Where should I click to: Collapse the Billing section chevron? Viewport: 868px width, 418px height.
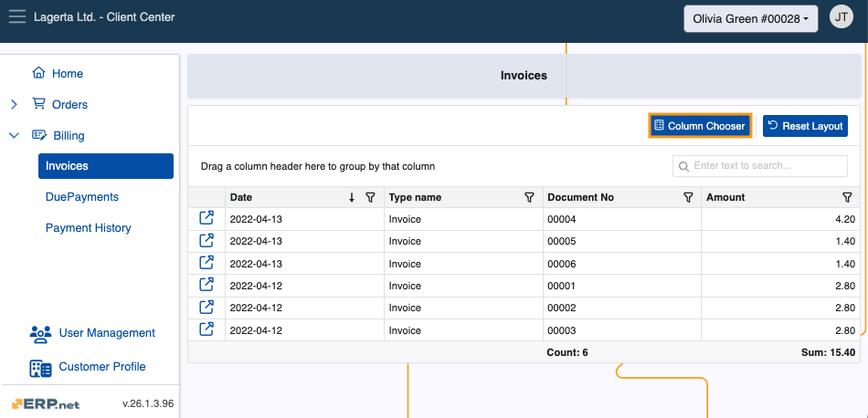click(x=15, y=135)
